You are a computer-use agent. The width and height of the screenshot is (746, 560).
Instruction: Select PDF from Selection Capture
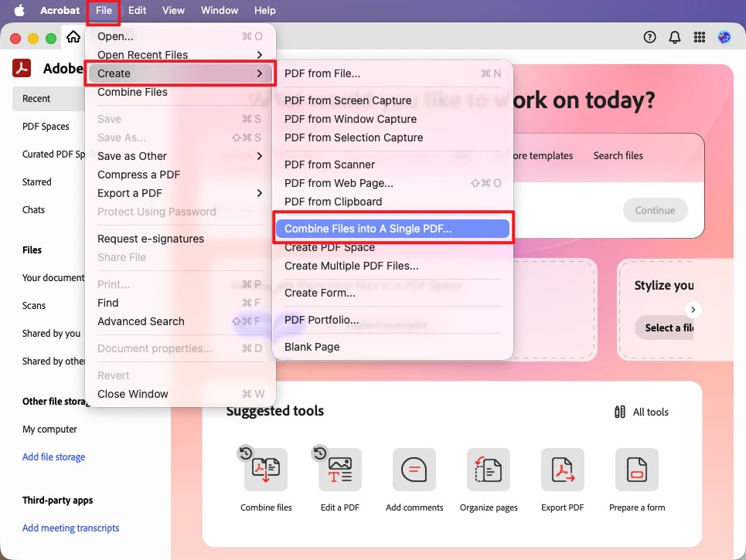coord(393,137)
